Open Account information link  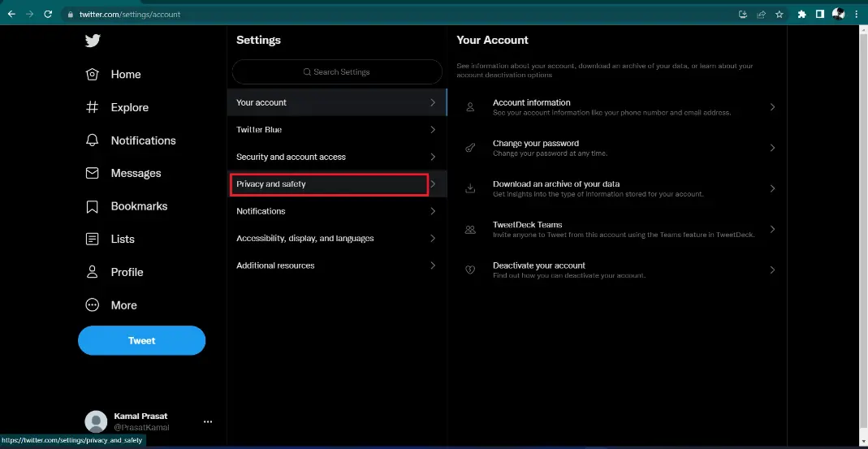point(616,107)
